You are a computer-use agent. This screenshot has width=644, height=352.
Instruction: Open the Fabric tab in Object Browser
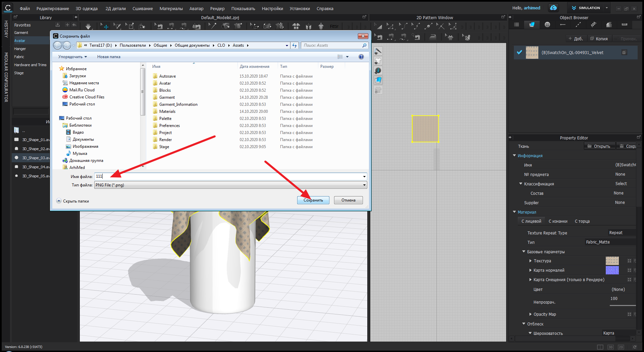pos(532,25)
